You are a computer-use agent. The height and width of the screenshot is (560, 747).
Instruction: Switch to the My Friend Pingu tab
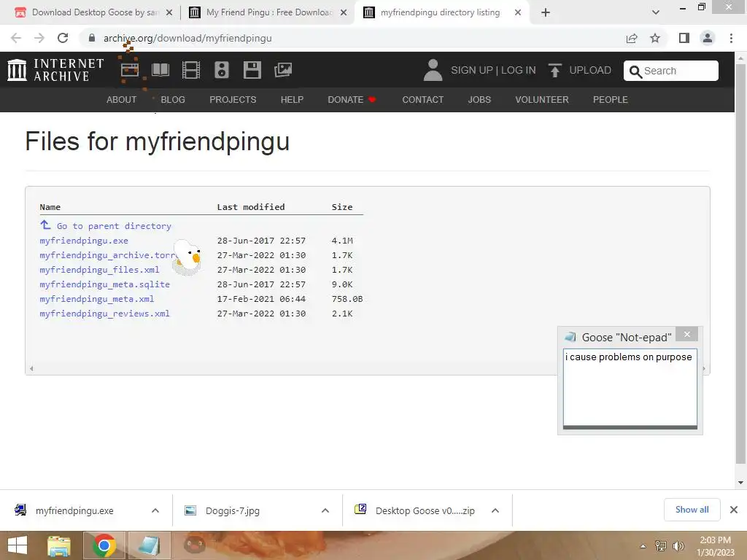point(268,12)
